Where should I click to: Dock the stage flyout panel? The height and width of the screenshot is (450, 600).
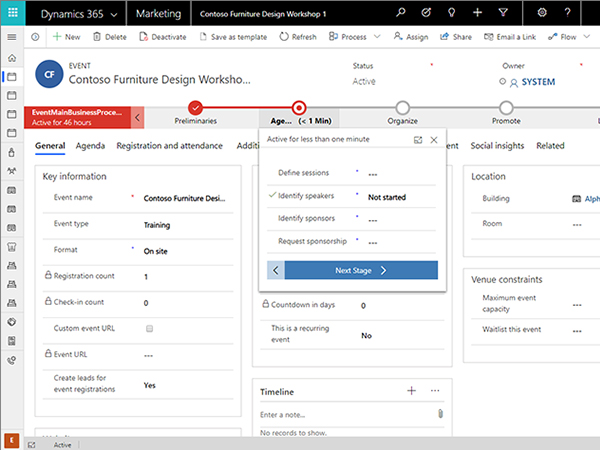[418, 140]
